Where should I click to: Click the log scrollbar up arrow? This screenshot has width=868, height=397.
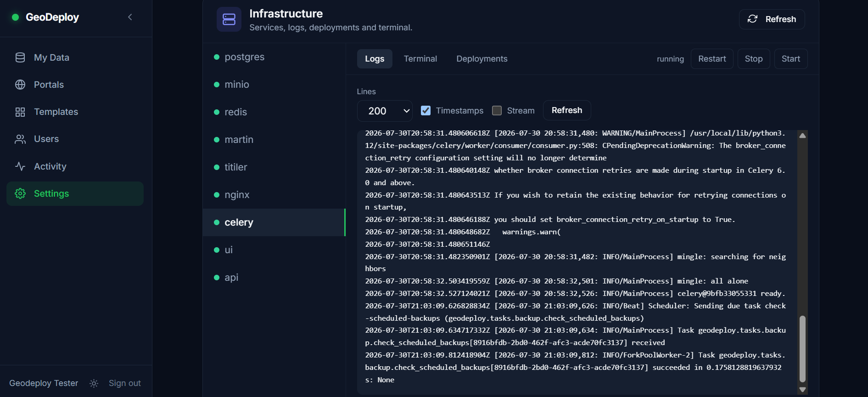pyautogui.click(x=802, y=136)
